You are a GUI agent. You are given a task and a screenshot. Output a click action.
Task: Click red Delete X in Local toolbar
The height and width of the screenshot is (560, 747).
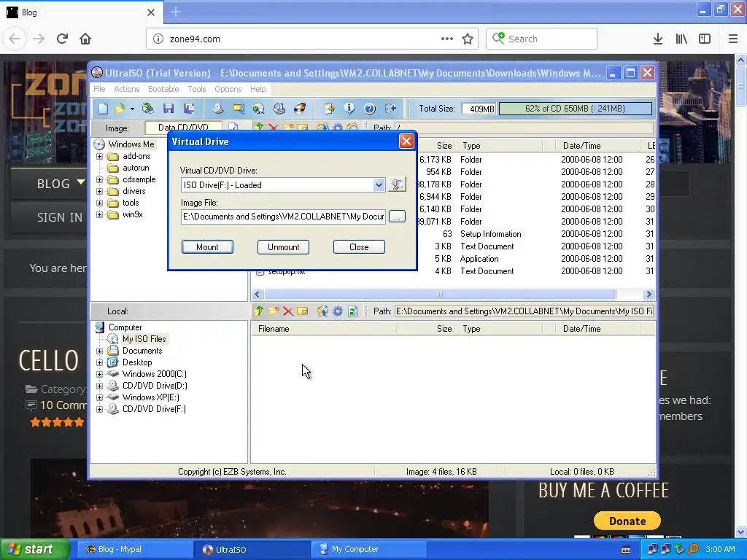287,311
